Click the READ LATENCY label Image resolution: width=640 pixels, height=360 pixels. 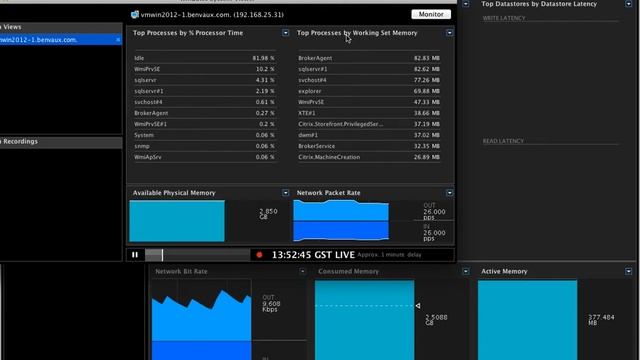pyautogui.click(x=503, y=141)
